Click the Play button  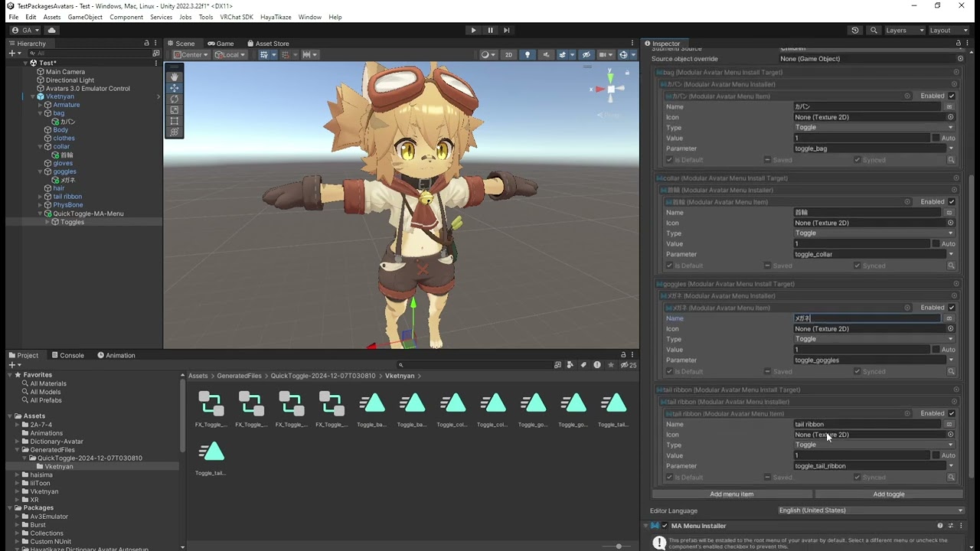tap(473, 31)
